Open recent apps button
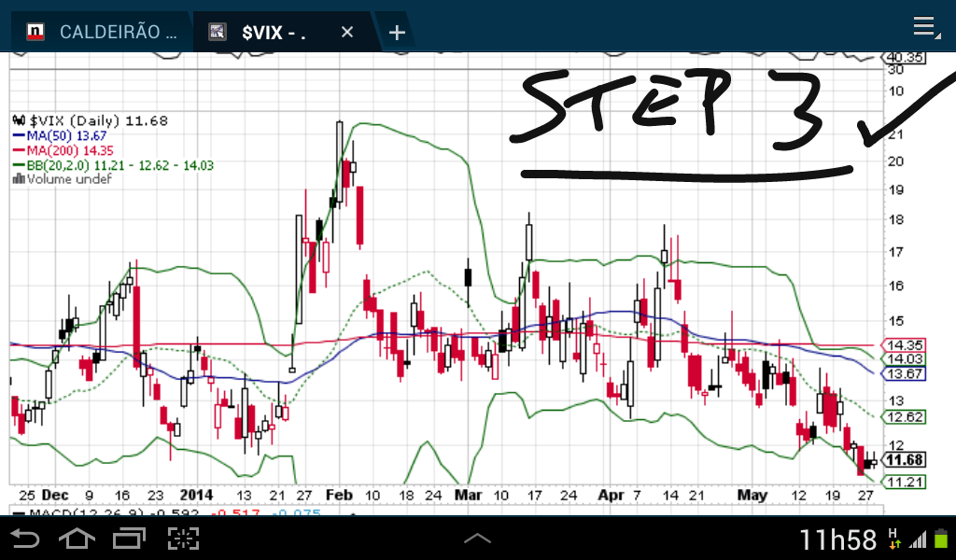The width and height of the screenshot is (956, 560). [x=129, y=539]
